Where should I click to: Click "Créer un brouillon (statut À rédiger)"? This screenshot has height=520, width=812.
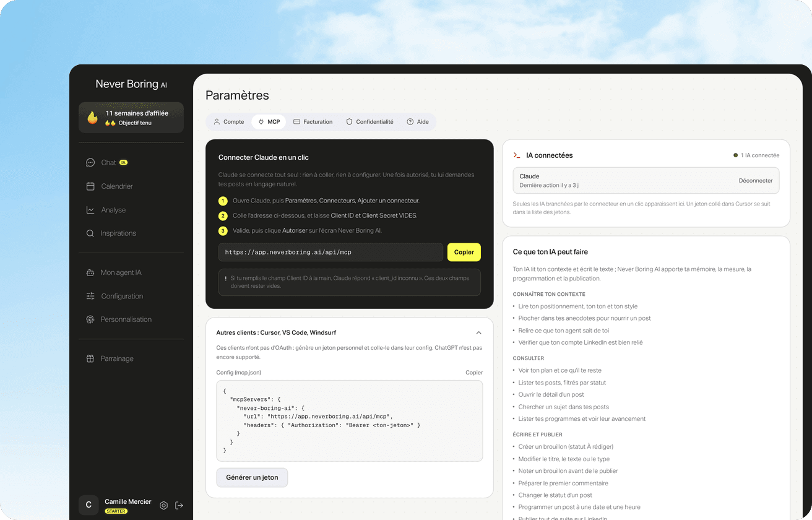[x=566, y=446]
